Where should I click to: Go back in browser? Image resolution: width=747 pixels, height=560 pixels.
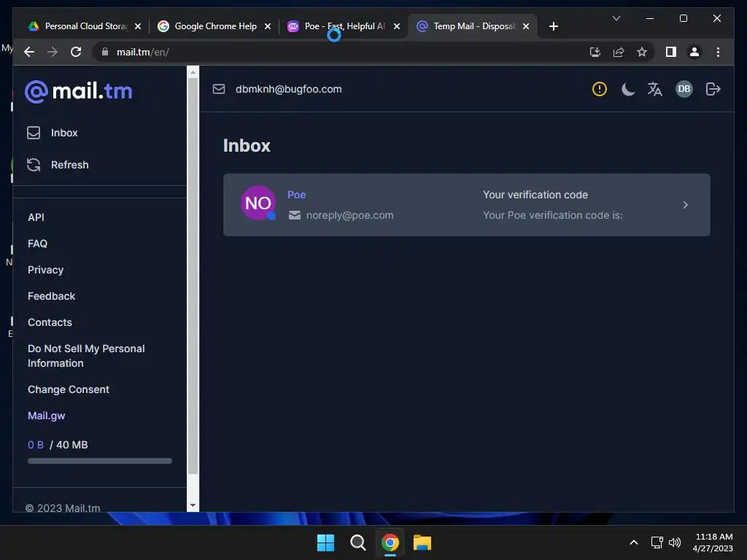coord(29,52)
